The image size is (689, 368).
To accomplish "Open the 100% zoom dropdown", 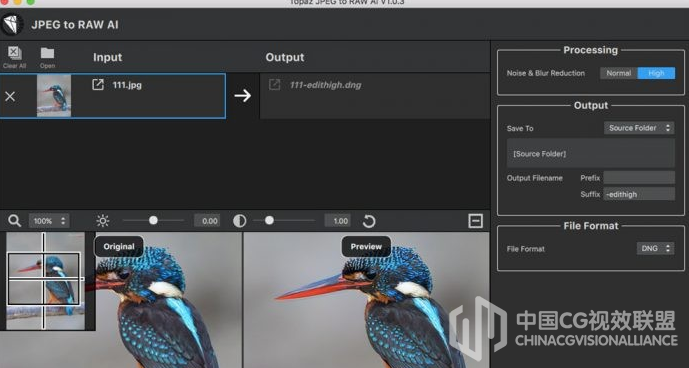I will 49,221.
